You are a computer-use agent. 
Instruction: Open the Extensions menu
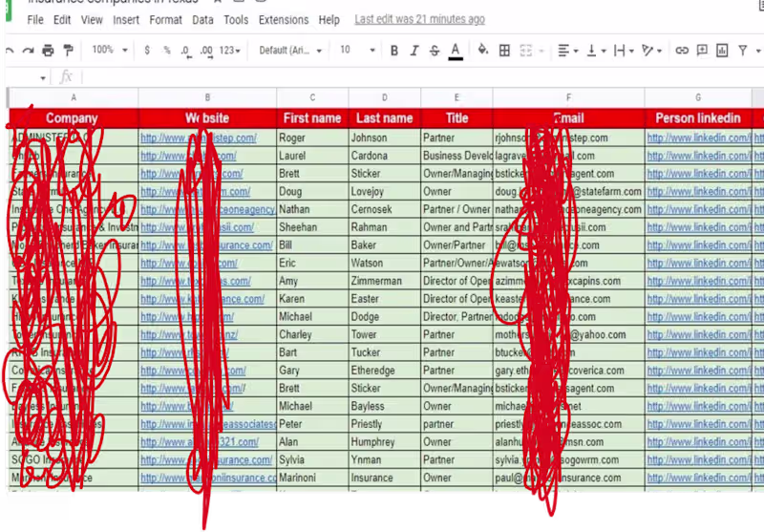click(284, 20)
